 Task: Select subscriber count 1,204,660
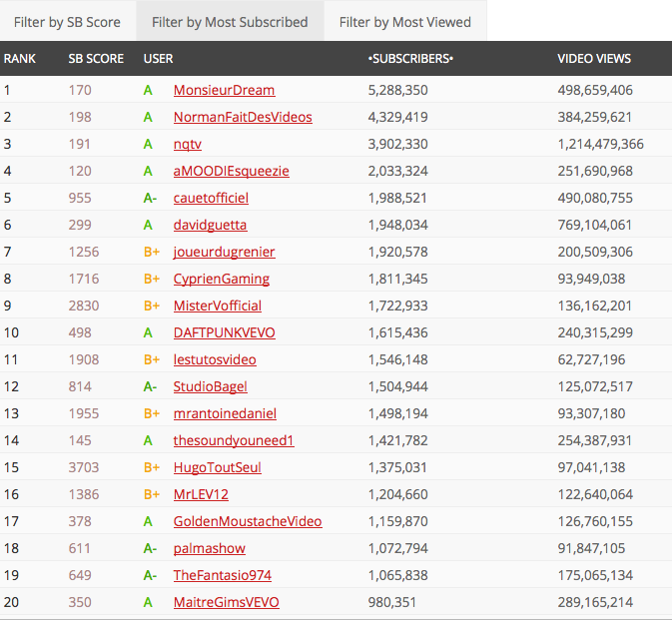pos(397,495)
